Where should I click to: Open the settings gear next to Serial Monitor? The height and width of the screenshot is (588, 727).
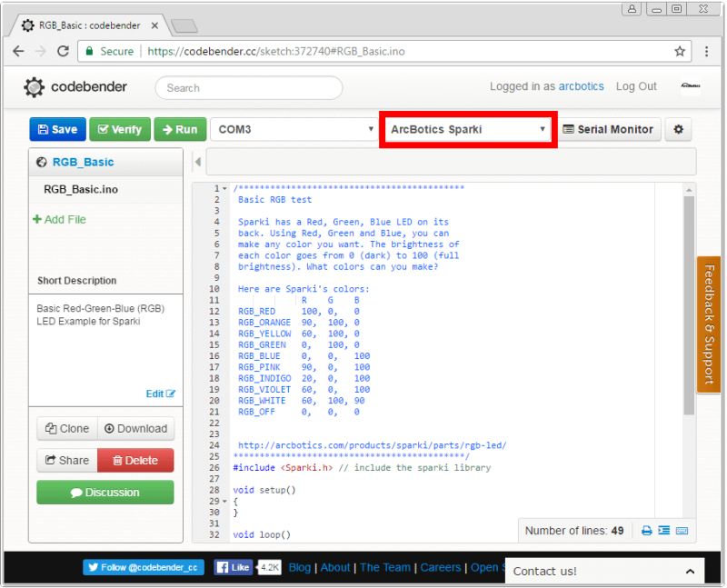[678, 129]
